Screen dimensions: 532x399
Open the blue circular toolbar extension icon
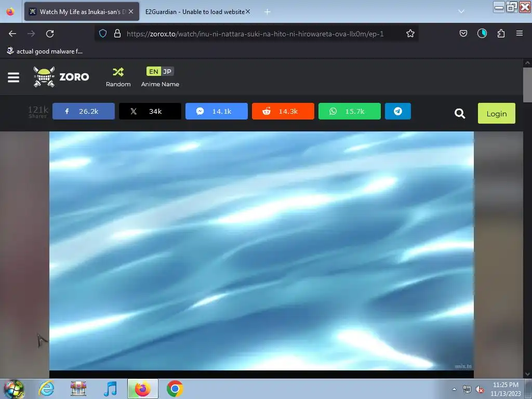(x=482, y=33)
